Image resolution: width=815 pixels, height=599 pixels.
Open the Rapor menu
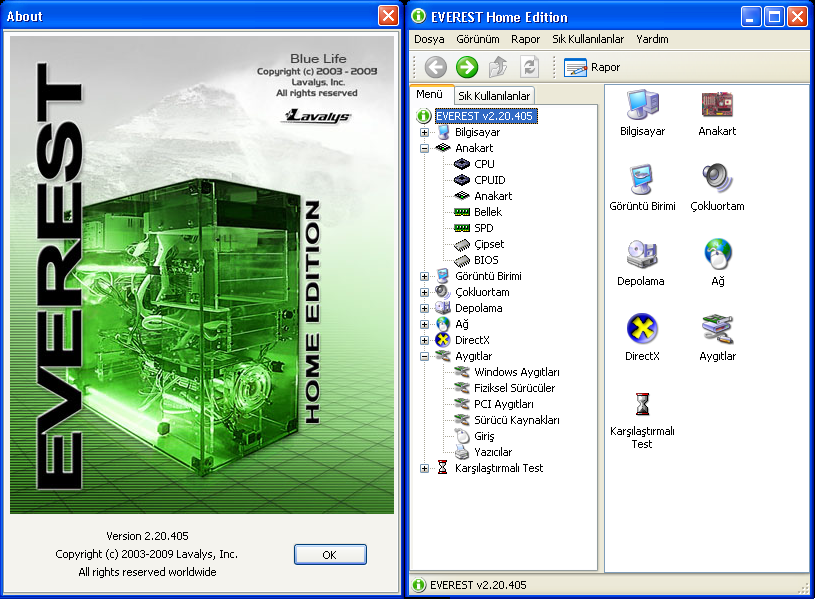[x=525, y=40]
